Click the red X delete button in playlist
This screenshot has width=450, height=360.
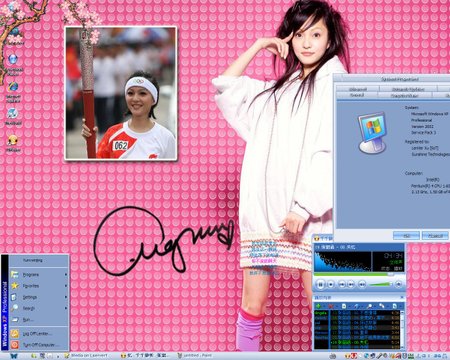331,306
